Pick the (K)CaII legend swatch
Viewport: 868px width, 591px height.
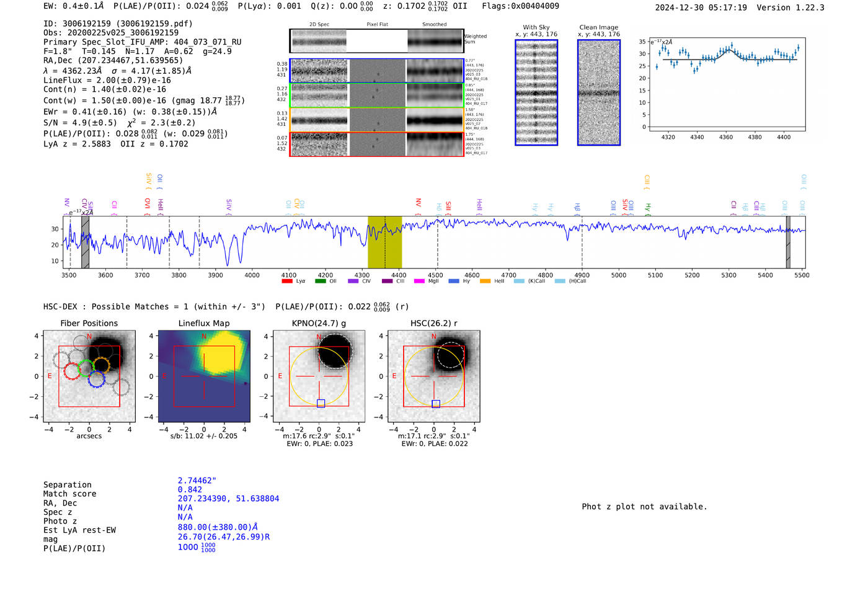click(519, 281)
